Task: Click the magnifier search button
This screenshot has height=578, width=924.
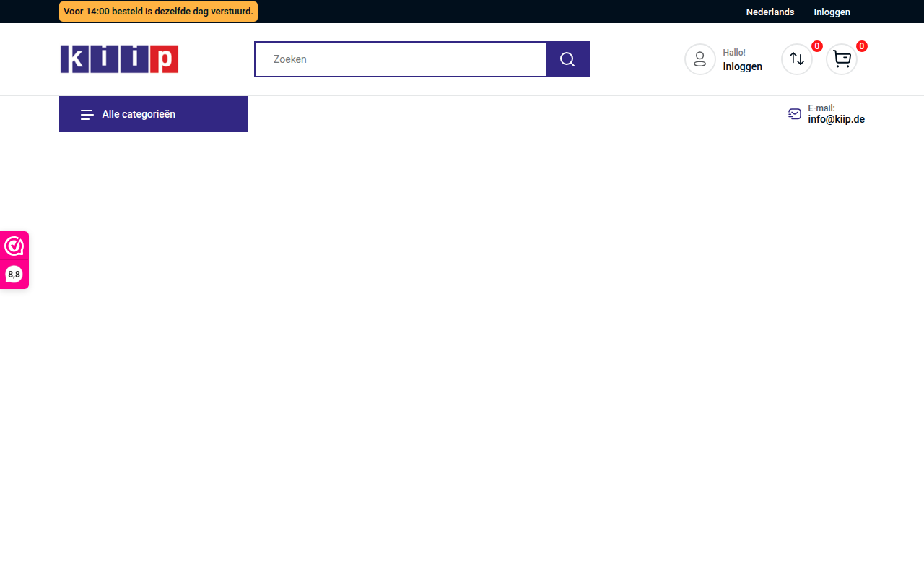Action: [x=568, y=59]
